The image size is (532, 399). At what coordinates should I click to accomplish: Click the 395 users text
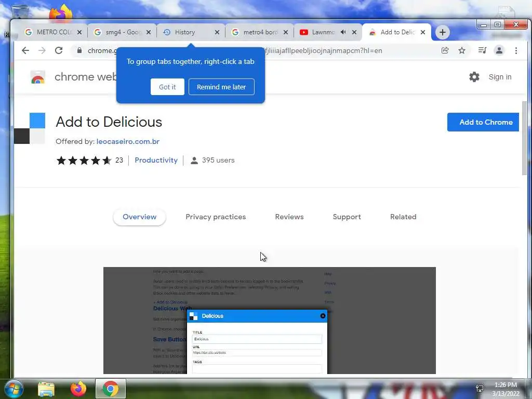pyautogui.click(x=218, y=160)
